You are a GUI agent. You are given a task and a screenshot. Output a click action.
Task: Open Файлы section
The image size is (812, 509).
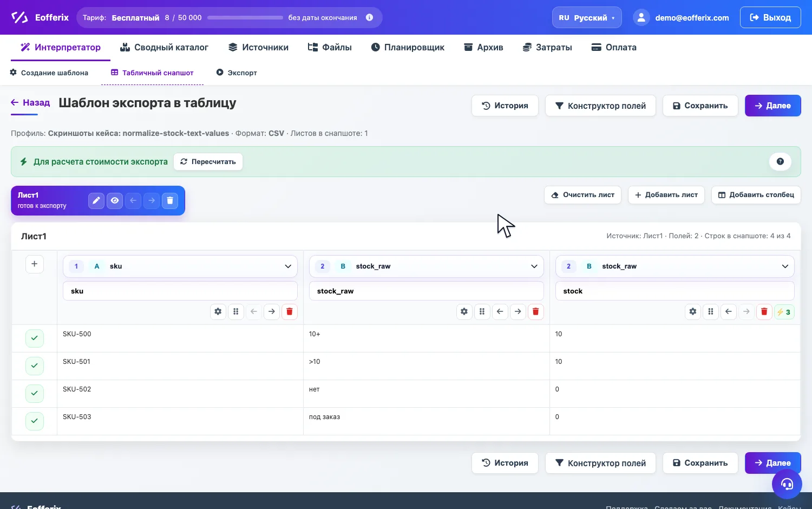(x=330, y=47)
